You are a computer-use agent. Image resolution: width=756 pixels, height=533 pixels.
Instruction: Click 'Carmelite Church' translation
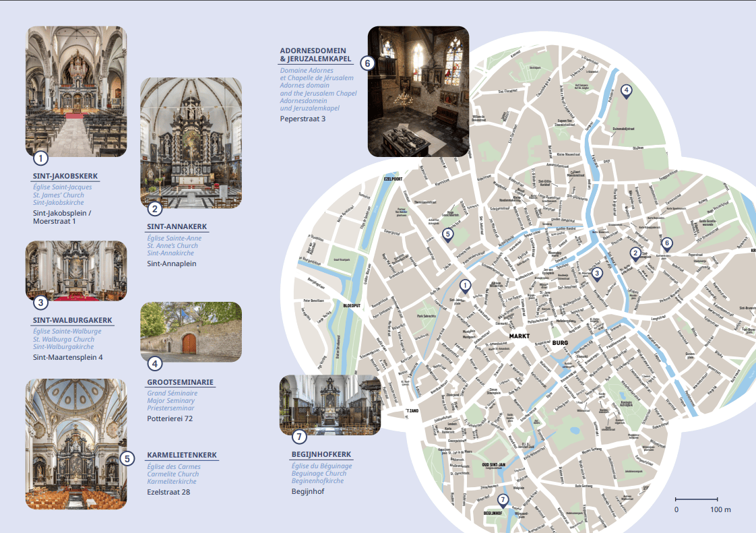[172, 474]
